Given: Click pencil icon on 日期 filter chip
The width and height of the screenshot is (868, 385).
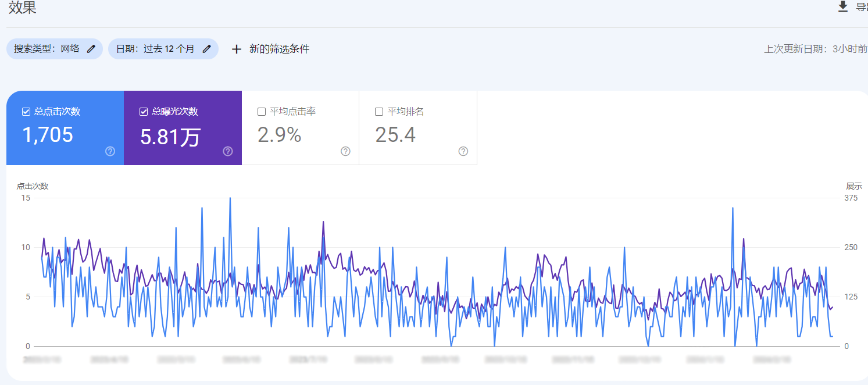Looking at the screenshot, I should (206, 49).
